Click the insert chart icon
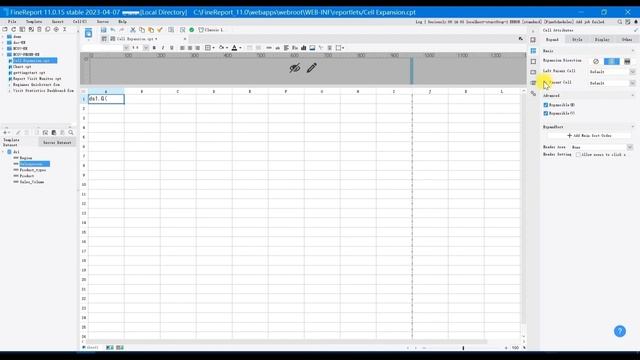Image resolution: width=640 pixels, height=360 pixels. coord(304,48)
